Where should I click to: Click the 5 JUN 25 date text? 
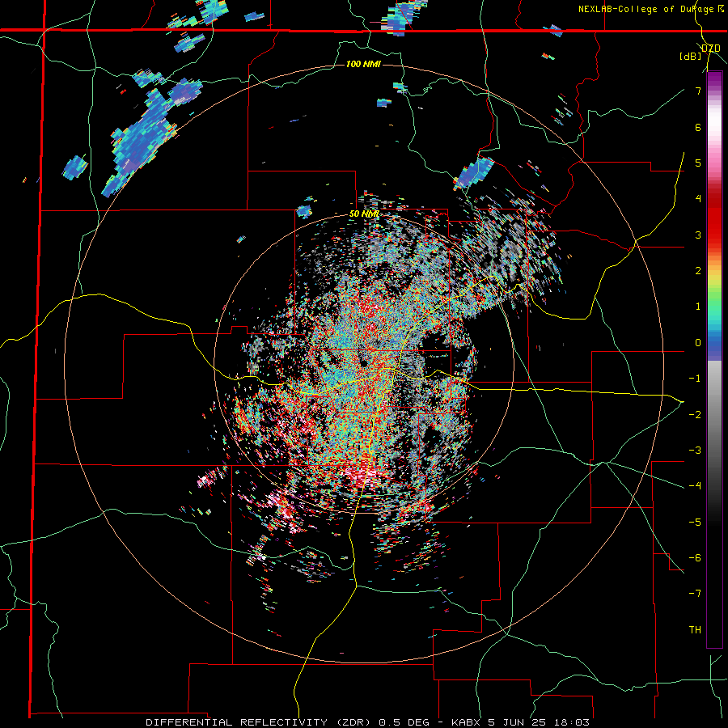coord(517,722)
